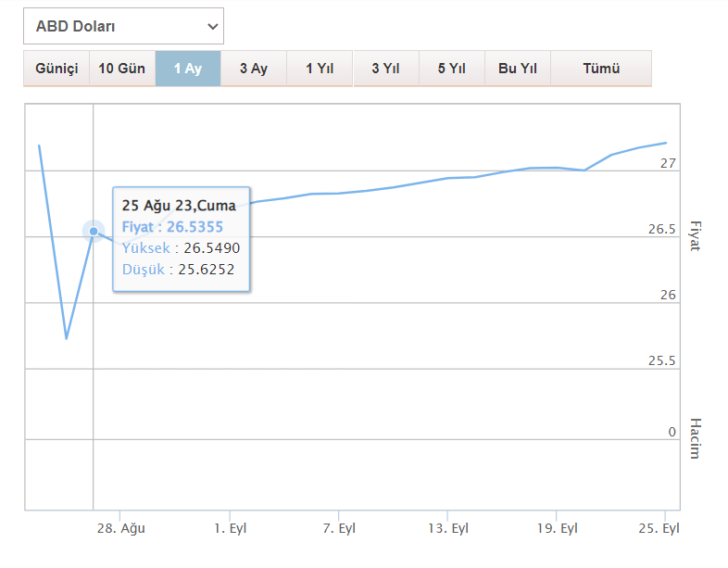
Task: Click the Fiyat axis title
Action: [x=696, y=235]
